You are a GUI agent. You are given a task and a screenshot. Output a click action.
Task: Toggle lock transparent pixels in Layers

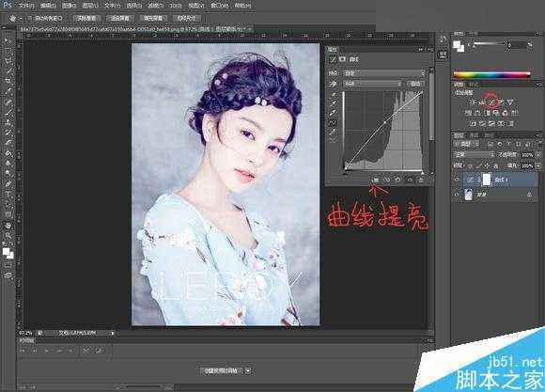click(470, 165)
